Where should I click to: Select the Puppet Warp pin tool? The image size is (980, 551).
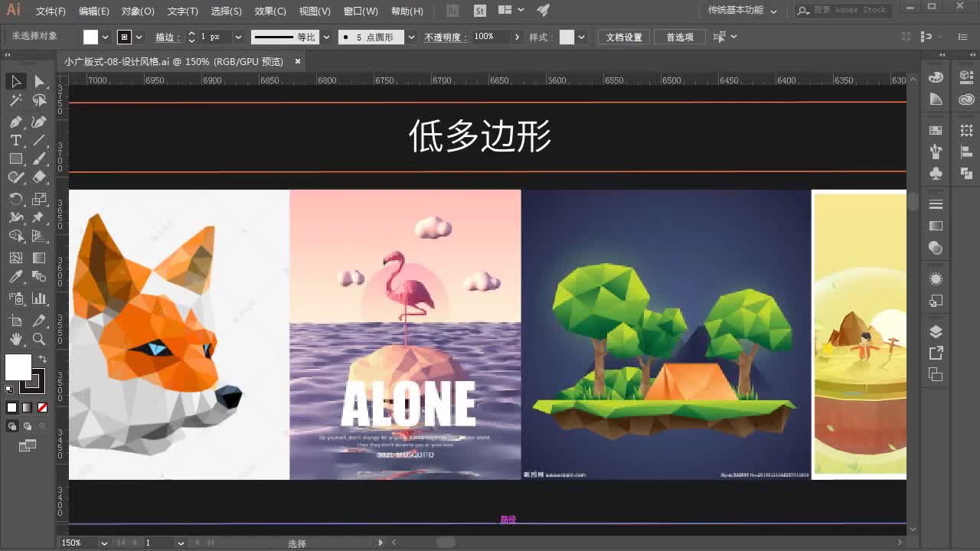[x=39, y=217]
